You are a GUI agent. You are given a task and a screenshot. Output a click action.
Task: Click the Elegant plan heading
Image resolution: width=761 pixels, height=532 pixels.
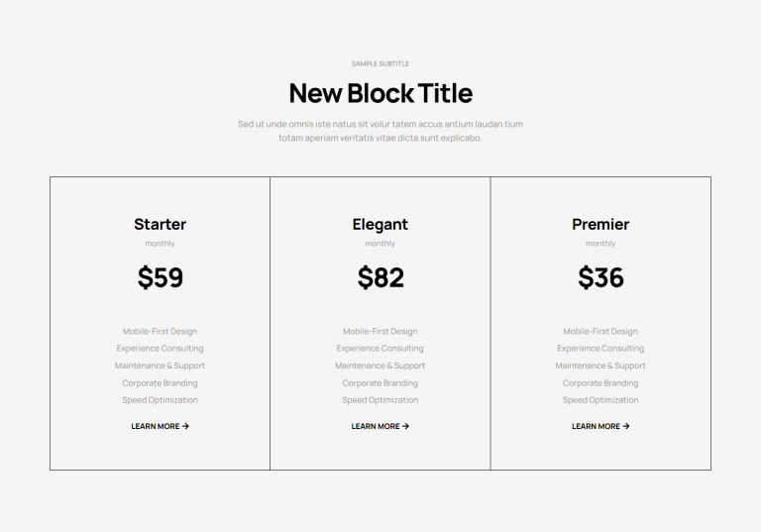pos(380,224)
